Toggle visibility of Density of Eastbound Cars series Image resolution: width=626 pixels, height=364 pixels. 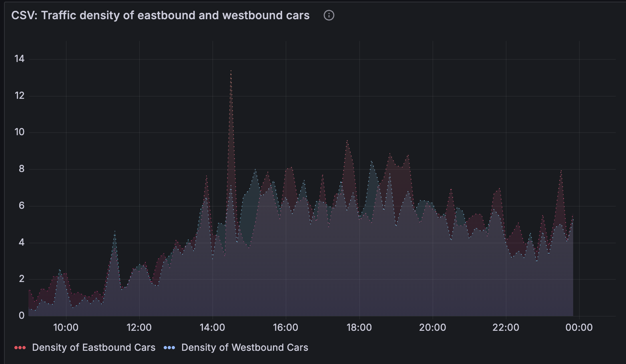94,347
